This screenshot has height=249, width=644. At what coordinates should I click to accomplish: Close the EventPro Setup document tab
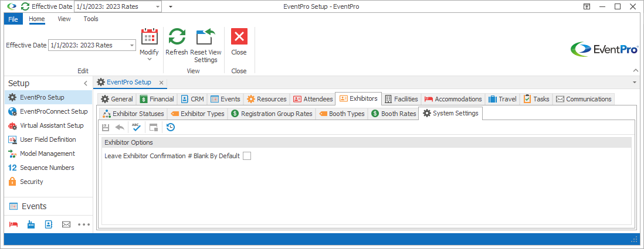pos(161,83)
